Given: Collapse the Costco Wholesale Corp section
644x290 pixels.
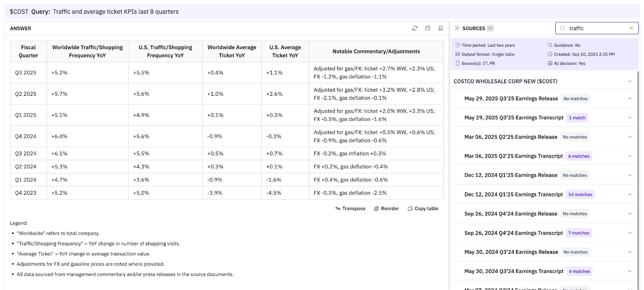Looking at the screenshot, I should click(x=630, y=81).
